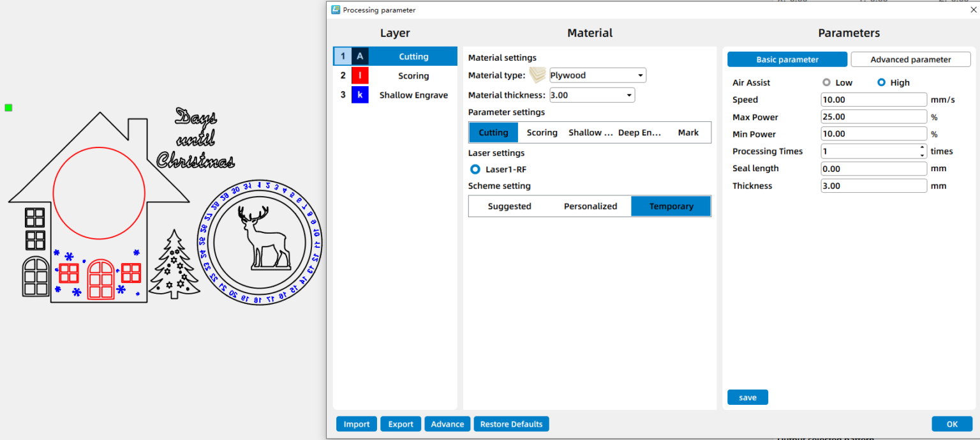Switch to the Advanced parameter tab
This screenshot has width=980, height=440.
pos(910,59)
